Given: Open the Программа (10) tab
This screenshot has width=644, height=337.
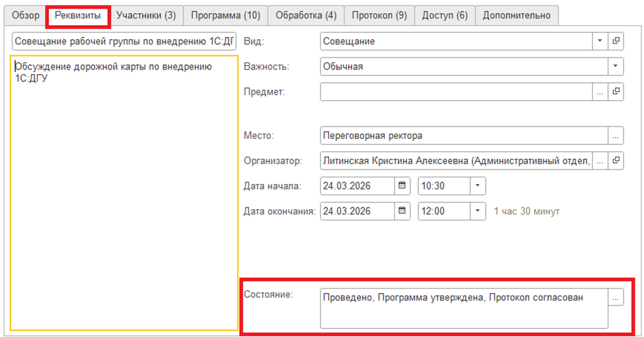Looking at the screenshot, I should (x=226, y=15).
